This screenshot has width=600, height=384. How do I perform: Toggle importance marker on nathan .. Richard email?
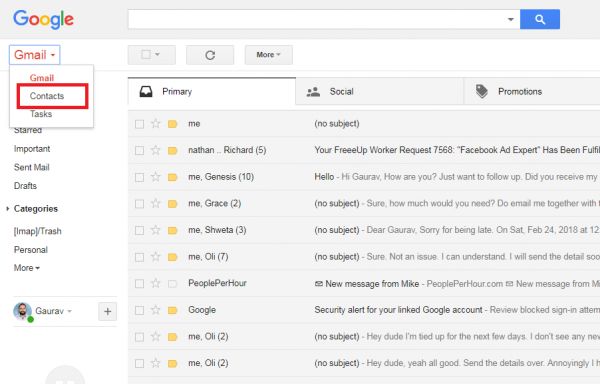point(173,150)
